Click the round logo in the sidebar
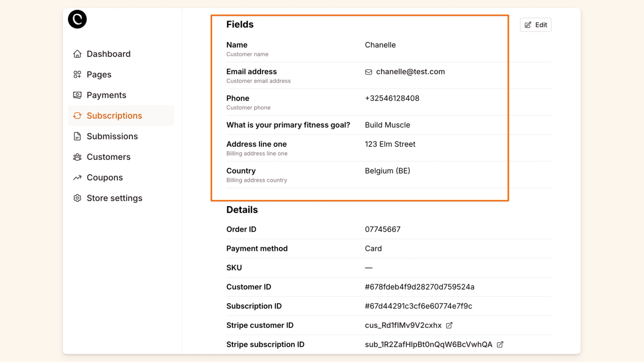The width and height of the screenshot is (644, 362). click(77, 19)
